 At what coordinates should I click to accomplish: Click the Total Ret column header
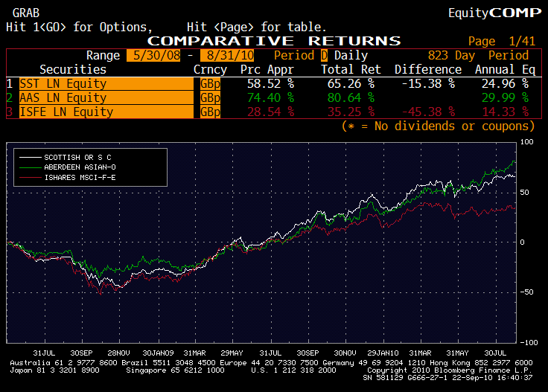tap(351, 69)
